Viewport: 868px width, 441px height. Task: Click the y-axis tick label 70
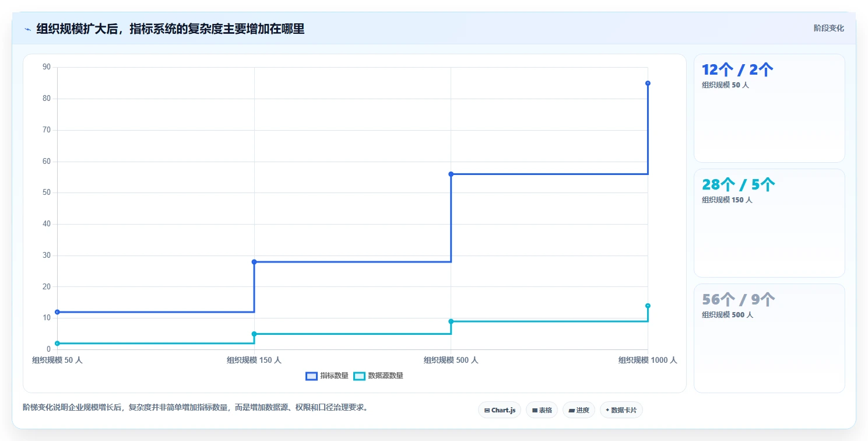(x=47, y=130)
